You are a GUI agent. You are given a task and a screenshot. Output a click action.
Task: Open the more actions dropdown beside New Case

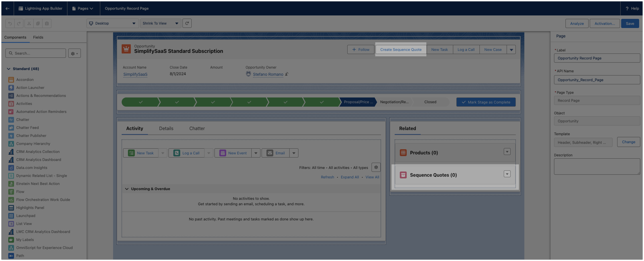tap(511, 50)
